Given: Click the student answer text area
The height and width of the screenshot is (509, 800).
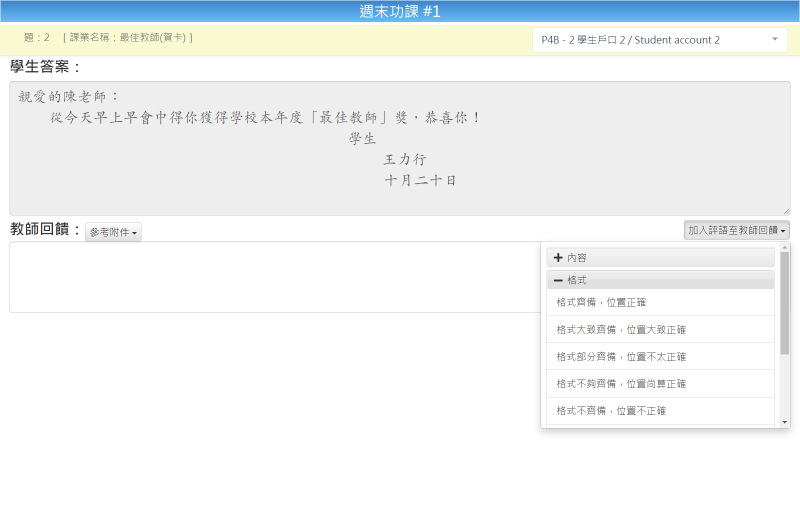Looking at the screenshot, I should coord(400,148).
